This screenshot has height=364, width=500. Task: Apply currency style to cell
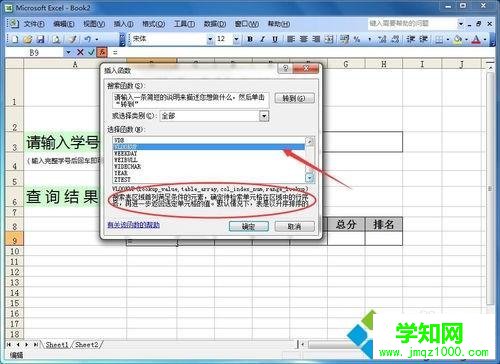pyautogui.click(x=345, y=39)
